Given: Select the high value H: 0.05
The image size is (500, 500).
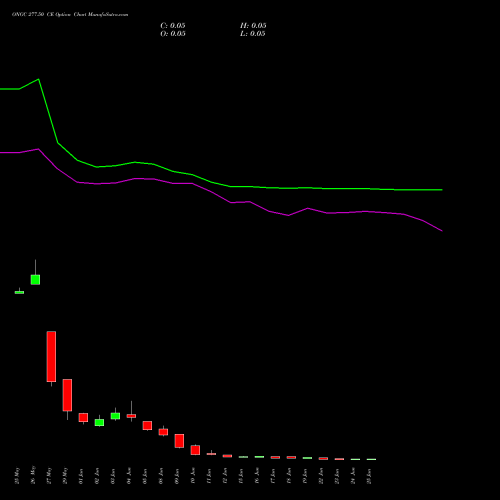Looking at the screenshot, I should (x=253, y=26).
